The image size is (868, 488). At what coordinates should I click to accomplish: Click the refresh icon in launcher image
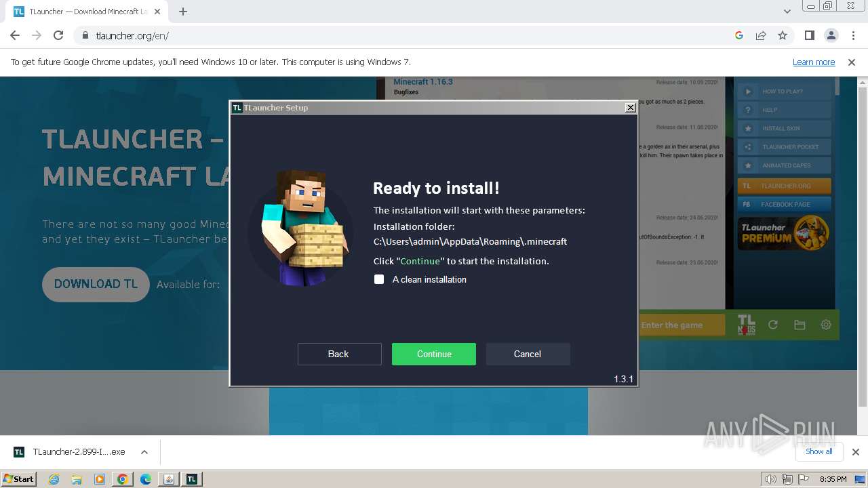pyautogui.click(x=773, y=325)
